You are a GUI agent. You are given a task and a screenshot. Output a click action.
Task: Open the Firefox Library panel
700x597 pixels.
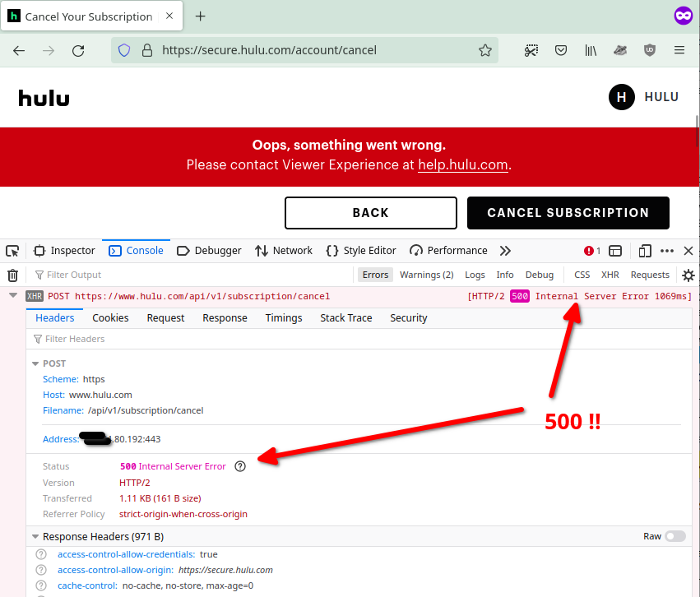coord(591,50)
